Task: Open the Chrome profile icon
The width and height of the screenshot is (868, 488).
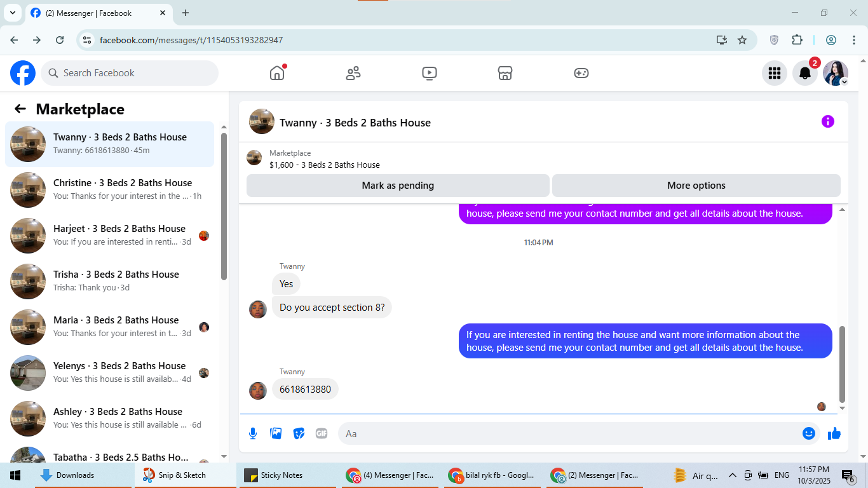Action: coord(831,40)
